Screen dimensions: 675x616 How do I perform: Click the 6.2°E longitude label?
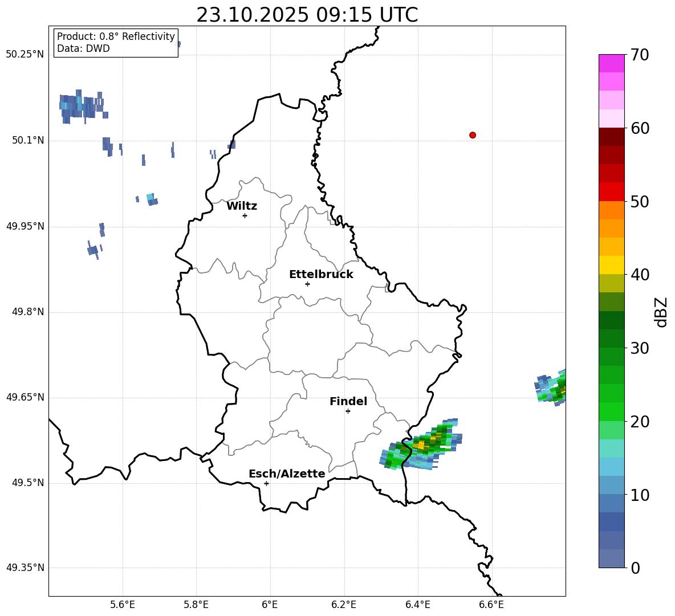(344, 605)
